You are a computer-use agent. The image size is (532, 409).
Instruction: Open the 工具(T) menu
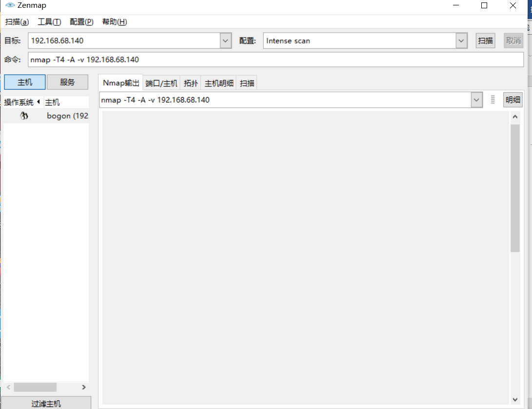[x=49, y=22]
